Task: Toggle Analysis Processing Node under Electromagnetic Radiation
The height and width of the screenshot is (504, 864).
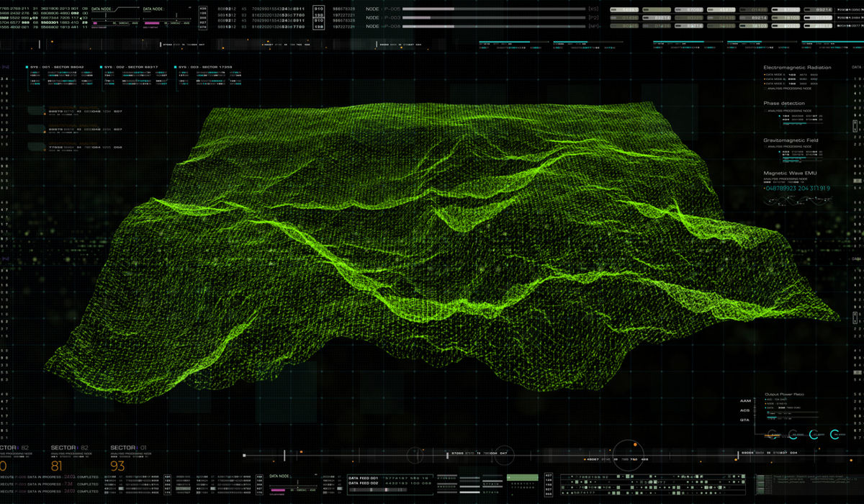Action: [x=765, y=89]
